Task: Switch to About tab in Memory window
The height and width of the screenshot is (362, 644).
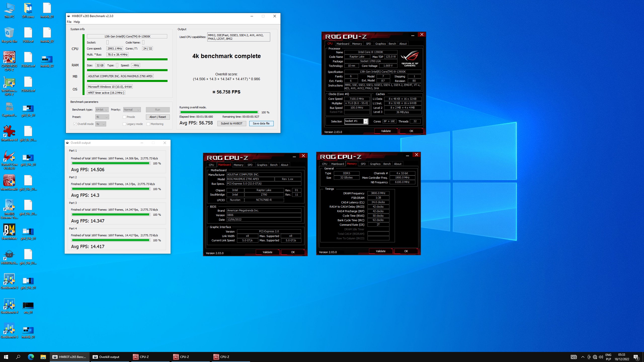Action: tap(397, 164)
